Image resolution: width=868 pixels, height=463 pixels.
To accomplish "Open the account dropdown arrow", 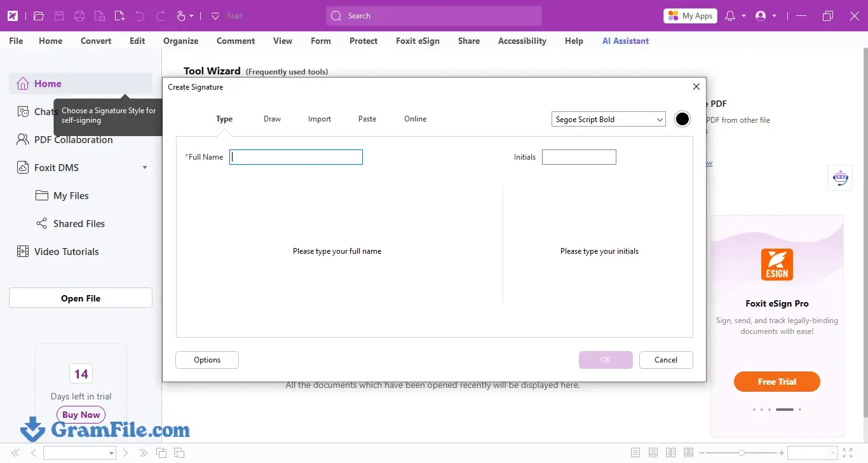I will pyautogui.click(x=774, y=16).
